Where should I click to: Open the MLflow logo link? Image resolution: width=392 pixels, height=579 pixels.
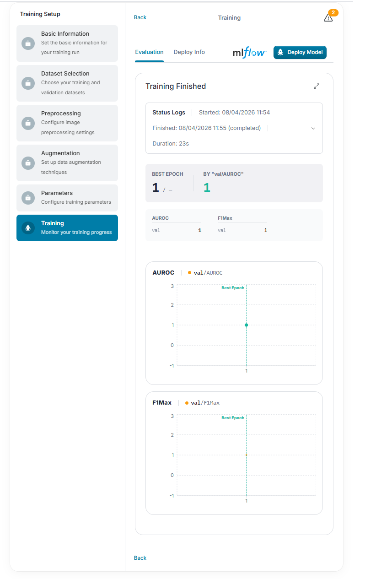tap(249, 52)
